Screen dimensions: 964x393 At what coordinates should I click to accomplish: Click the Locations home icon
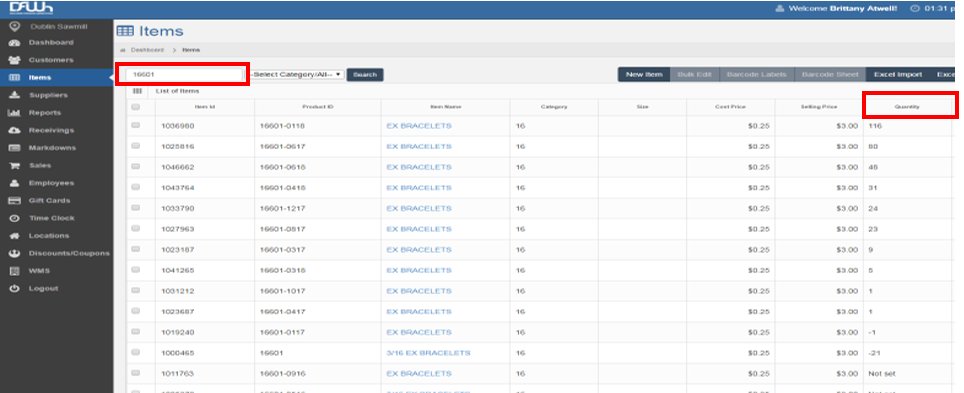click(x=15, y=236)
